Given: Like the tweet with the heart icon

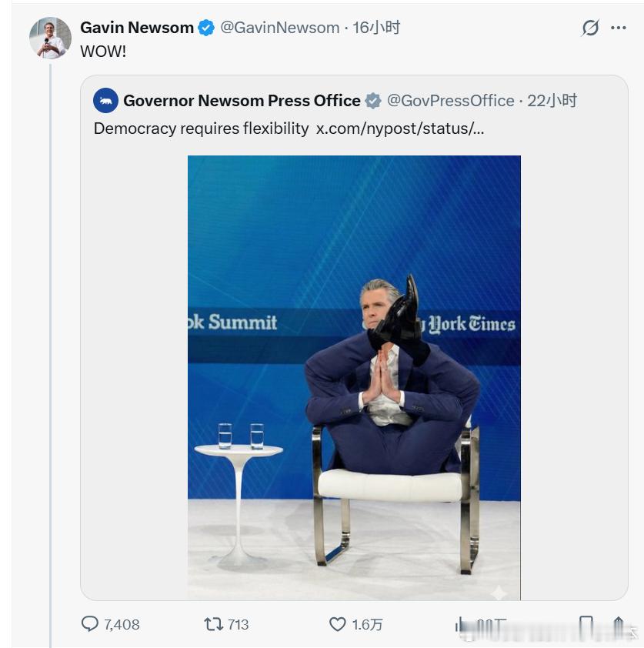Looking at the screenshot, I should [337, 624].
